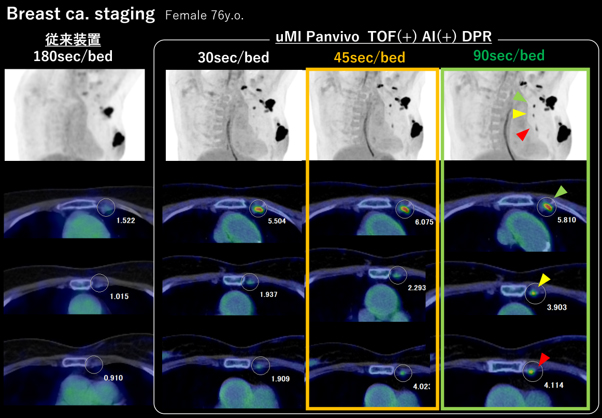Select the 45sec/bed MIP image

(372, 114)
